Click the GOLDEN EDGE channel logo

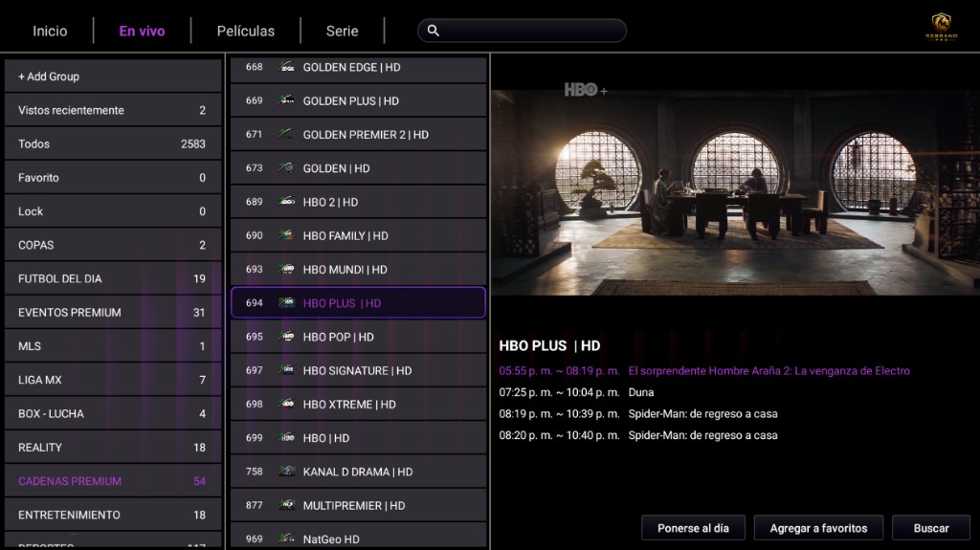coord(287,67)
